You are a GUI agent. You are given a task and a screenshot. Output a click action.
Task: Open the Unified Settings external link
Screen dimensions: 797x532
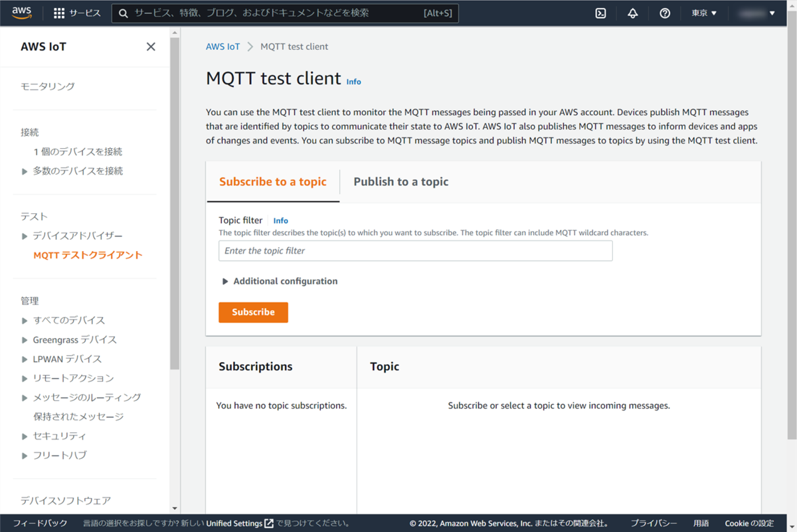[240, 523]
